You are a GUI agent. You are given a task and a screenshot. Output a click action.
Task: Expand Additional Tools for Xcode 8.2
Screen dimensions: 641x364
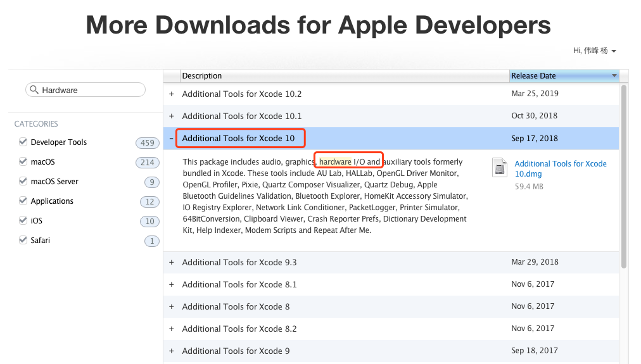(x=172, y=329)
